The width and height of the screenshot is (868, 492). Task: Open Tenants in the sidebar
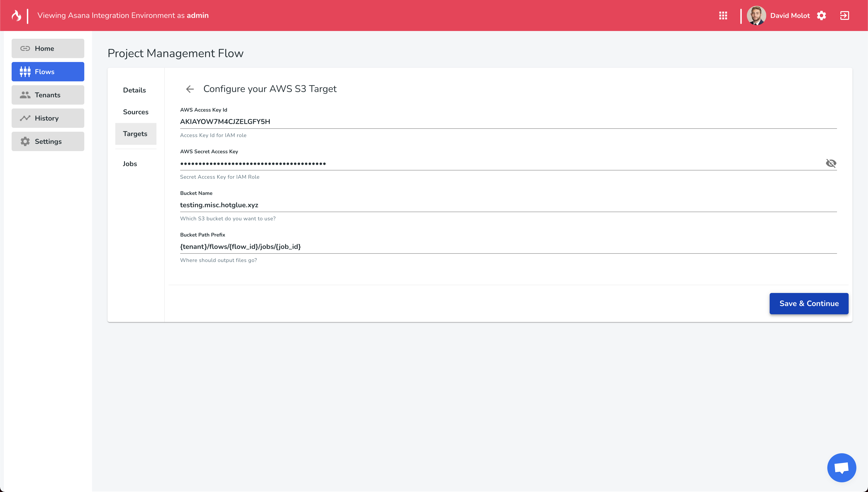click(48, 95)
